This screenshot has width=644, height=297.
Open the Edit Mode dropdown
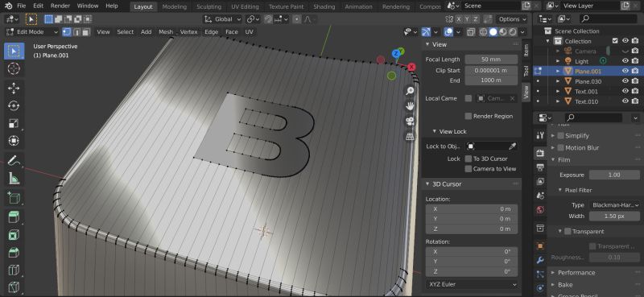click(x=32, y=32)
